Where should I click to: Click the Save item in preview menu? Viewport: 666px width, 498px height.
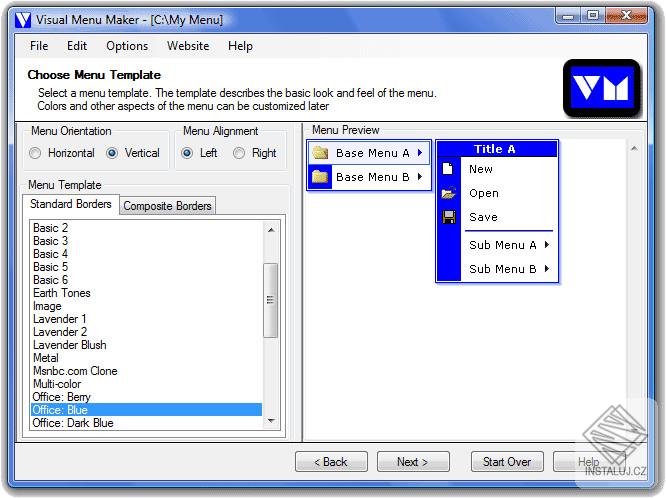pyautogui.click(x=497, y=217)
